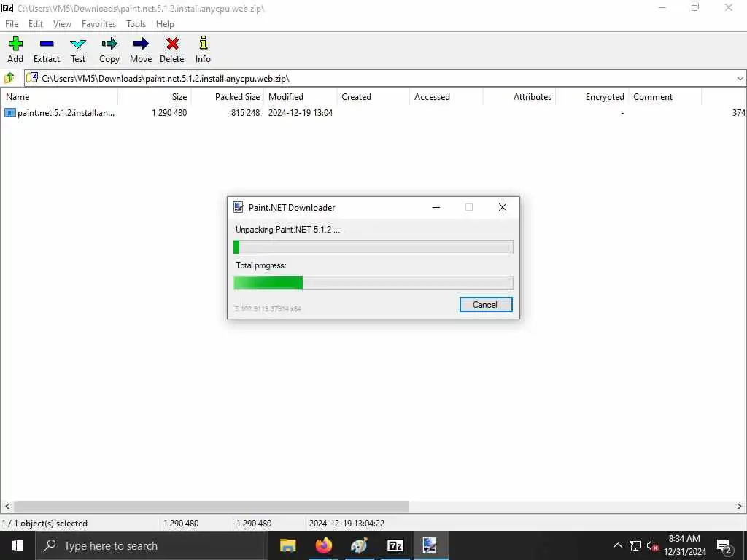This screenshot has height=560, width=747.
Task: Sort by the Attributes column header
Action: (519, 97)
